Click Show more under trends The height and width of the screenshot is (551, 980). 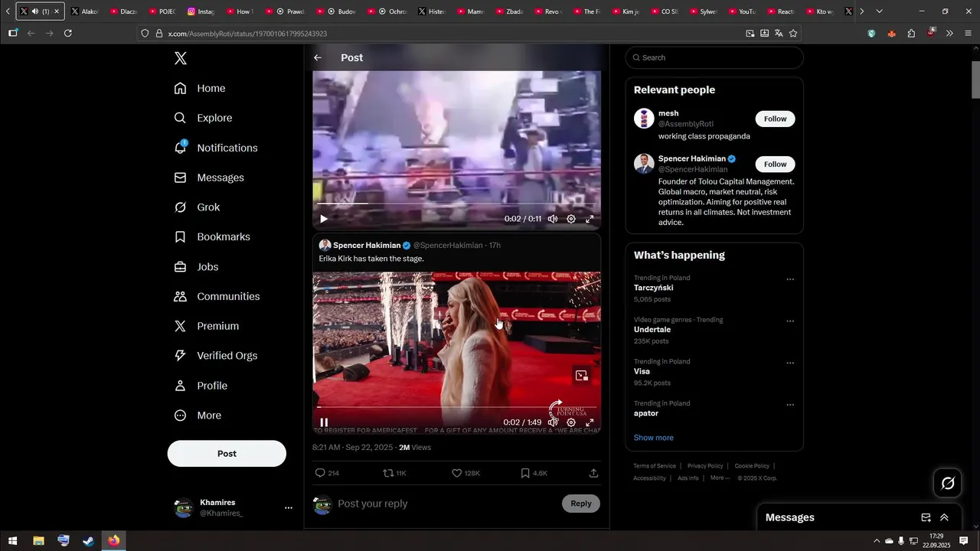pos(653,438)
